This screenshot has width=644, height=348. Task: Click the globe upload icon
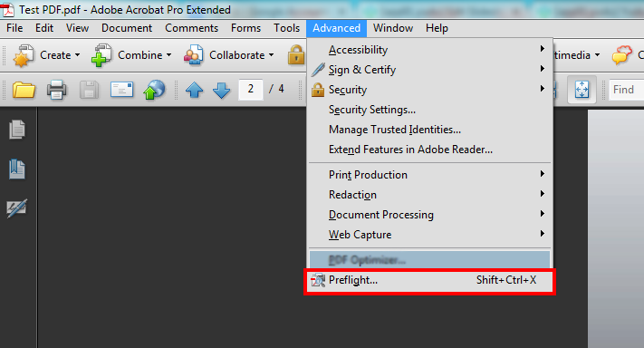click(x=154, y=90)
